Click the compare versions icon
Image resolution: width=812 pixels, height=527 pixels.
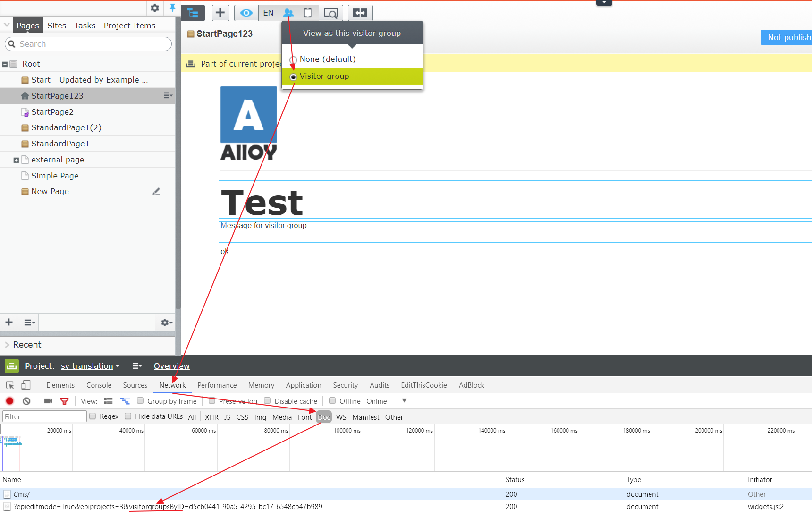coord(360,13)
